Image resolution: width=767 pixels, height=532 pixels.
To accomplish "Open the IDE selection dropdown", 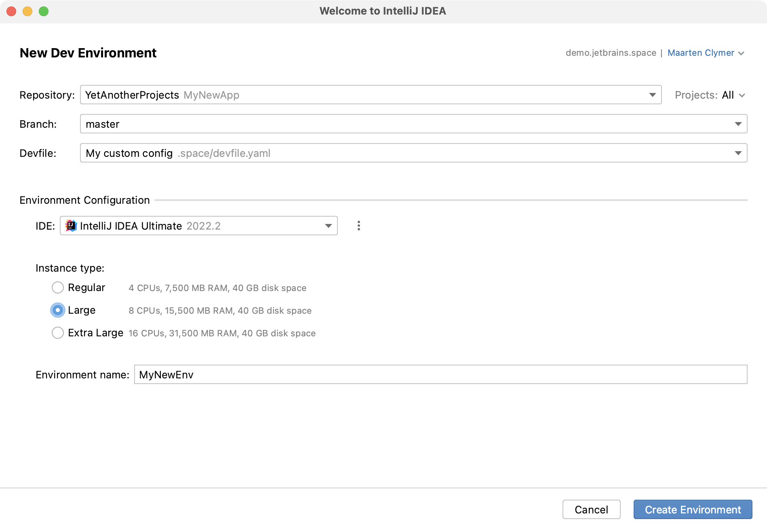I will click(199, 226).
